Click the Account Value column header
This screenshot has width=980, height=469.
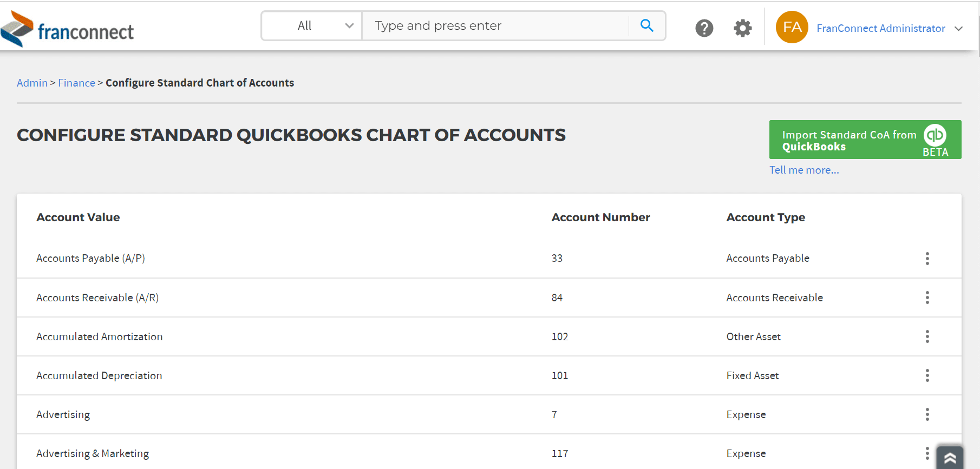click(x=78, y=217)
